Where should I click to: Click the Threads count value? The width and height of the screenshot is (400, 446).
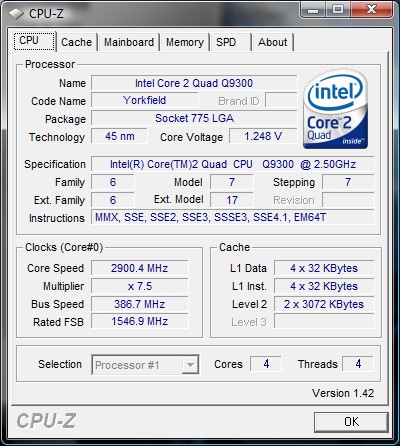pos(358,364)
